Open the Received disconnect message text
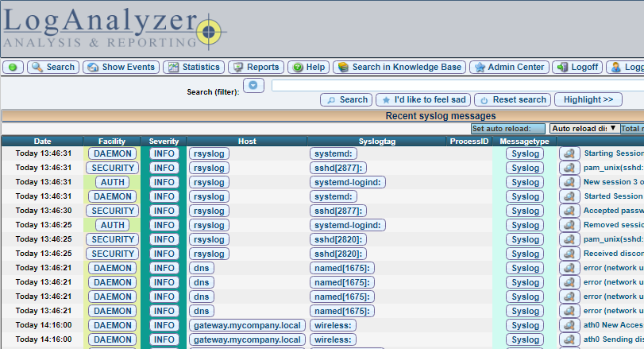Viewport: 644px width, 349px height. 614,254
